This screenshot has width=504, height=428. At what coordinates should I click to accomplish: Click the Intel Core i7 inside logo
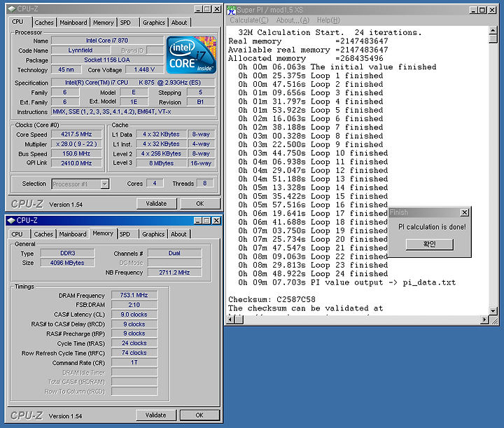191,55
